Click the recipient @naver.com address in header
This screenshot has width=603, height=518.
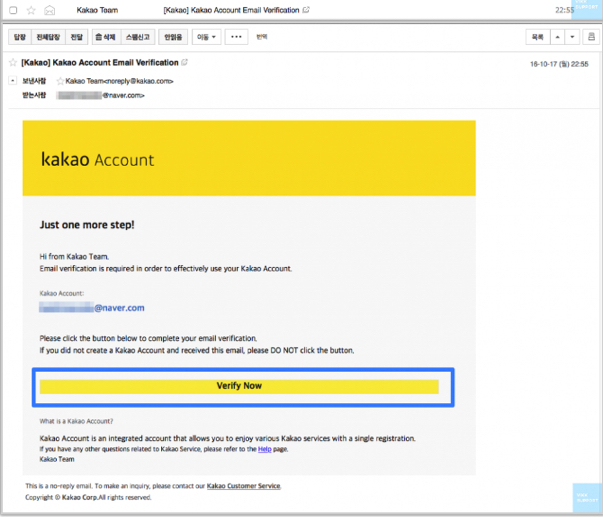(x=101, y=95)
